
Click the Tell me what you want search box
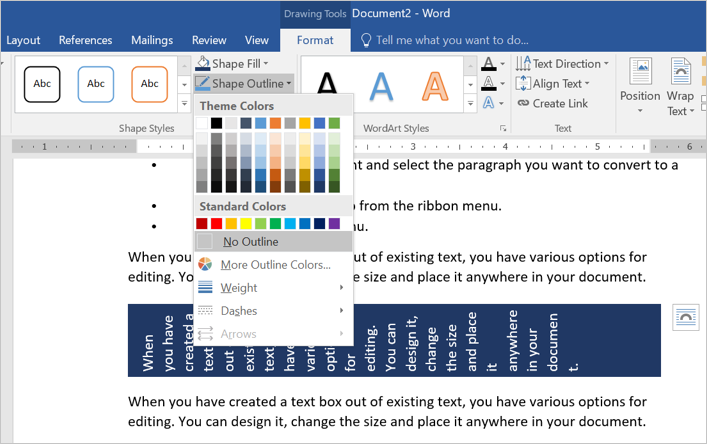[450, 40]
